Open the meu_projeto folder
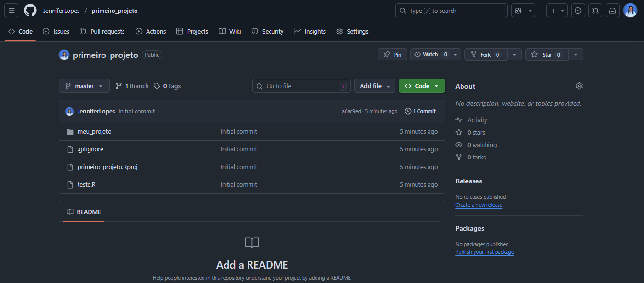Image resolution: width=644 pixels, height=283 pixels. pos(94,132)
